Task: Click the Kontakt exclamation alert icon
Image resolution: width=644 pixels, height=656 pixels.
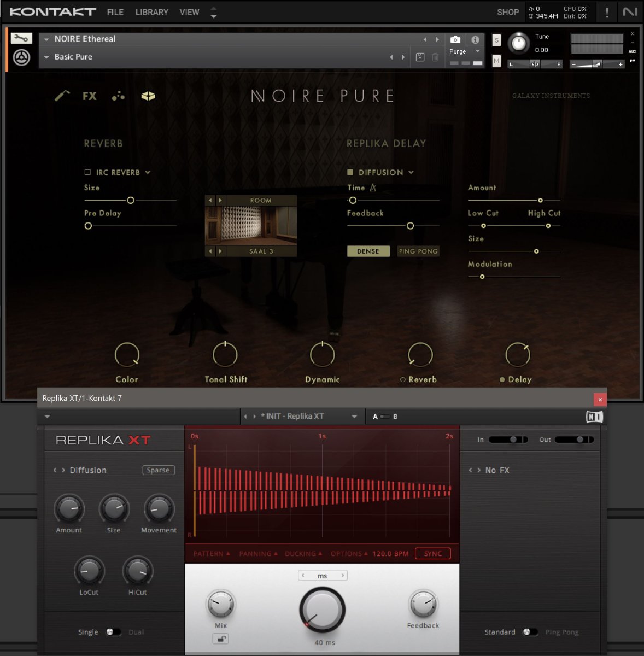Action: point(607,13)
